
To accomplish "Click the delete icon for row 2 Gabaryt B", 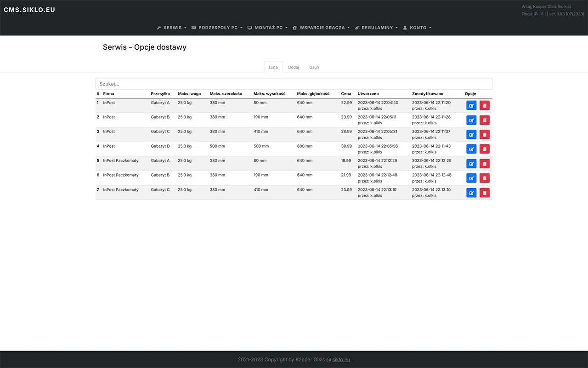I will (x=484, y=120).
